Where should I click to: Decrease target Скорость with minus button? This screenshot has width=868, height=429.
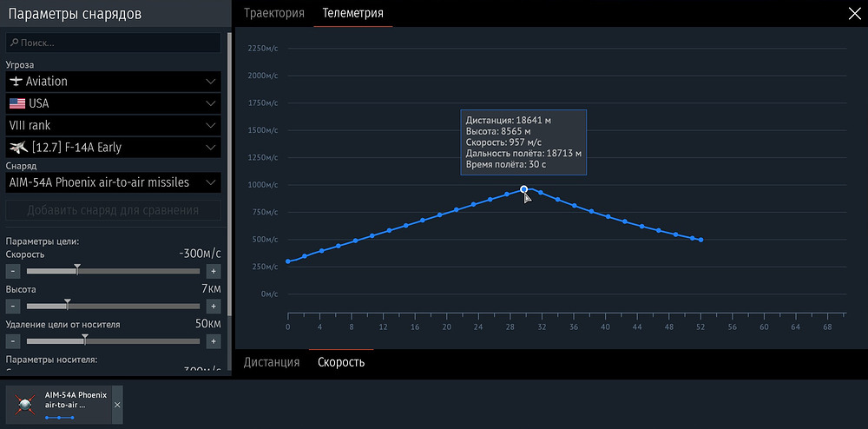[13, 271]
